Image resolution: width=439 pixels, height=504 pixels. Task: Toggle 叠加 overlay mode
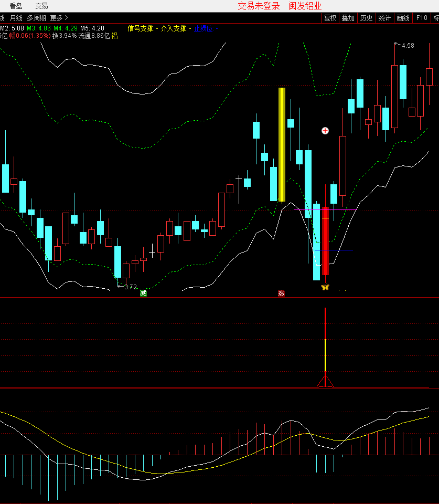348,18
